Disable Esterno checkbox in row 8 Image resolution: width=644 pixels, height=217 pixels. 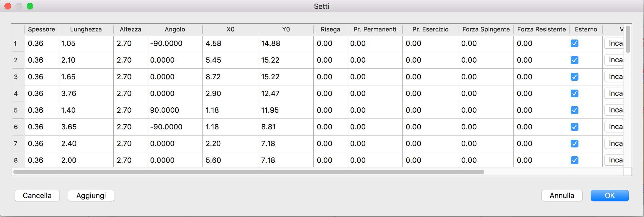tap(574, 160)
